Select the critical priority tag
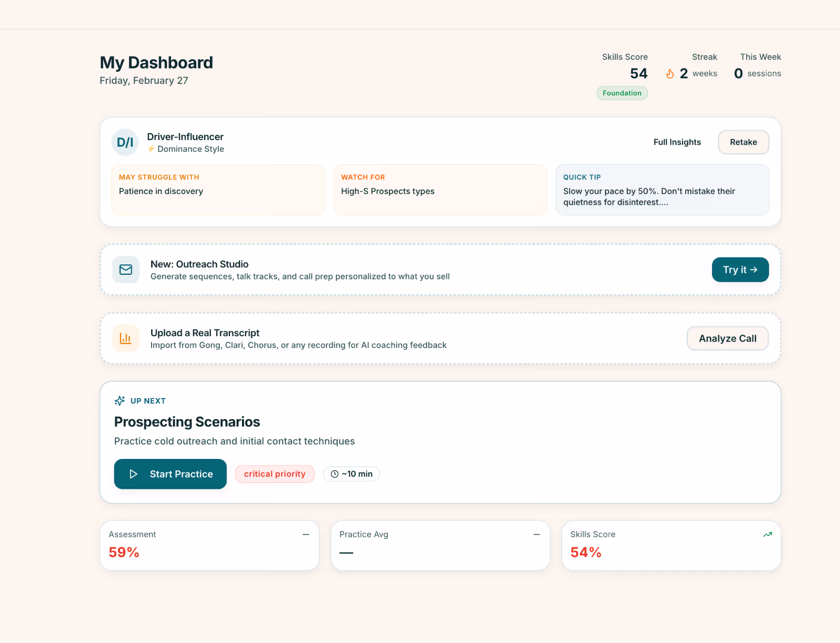Screen dimensions: 840x643 [x=275, y=474]
